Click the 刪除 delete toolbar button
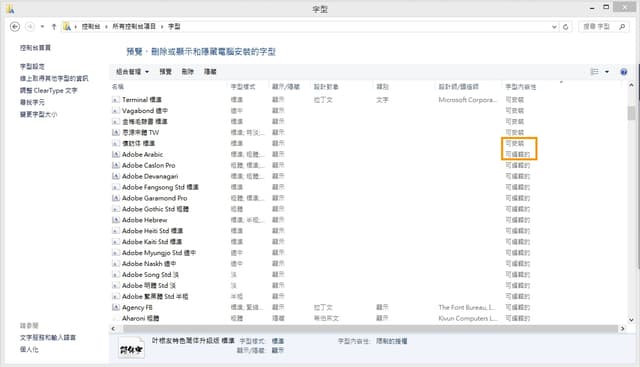This screenshot has height=367, width=640. click(x=188, y=72)
